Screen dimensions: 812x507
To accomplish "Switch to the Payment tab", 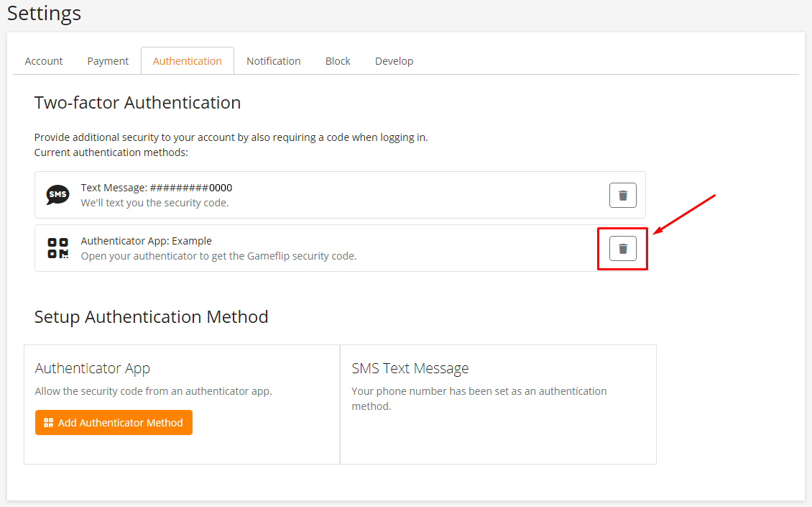I will (108, 61).
